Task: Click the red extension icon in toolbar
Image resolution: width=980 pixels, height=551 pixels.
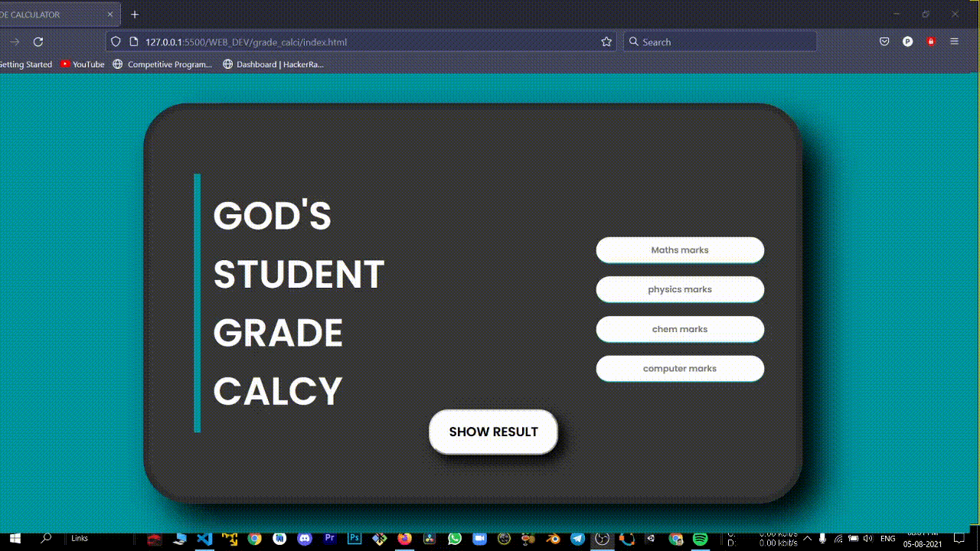Action: click(x=931, y=42)
